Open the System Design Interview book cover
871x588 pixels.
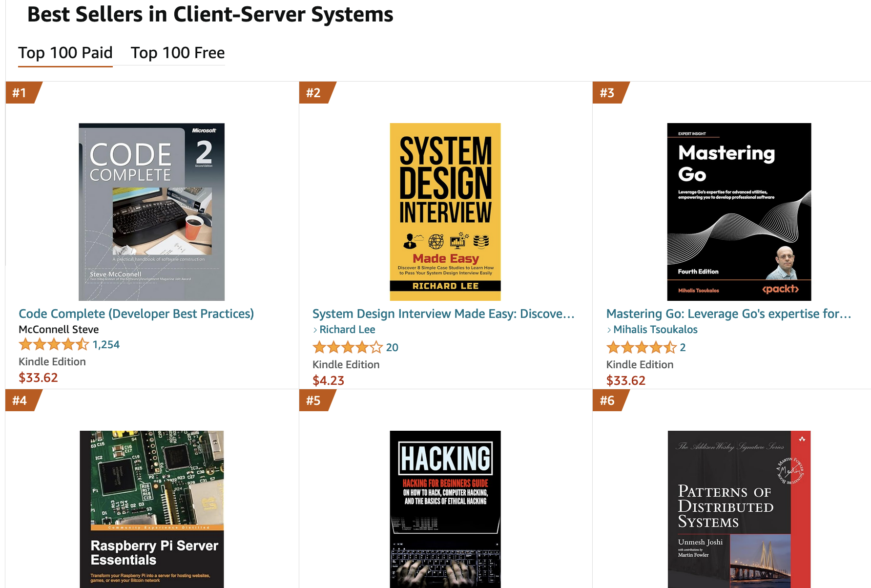445,212
